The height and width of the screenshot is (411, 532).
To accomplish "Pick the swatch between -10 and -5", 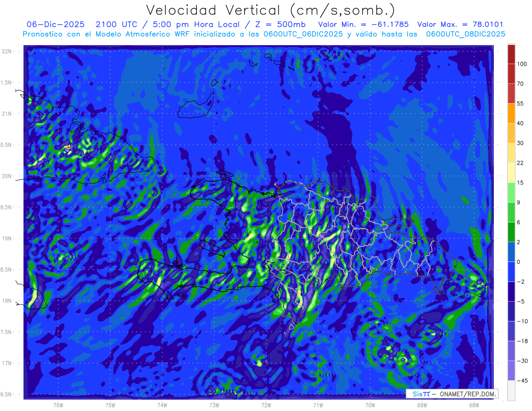I will coord(511,311).
